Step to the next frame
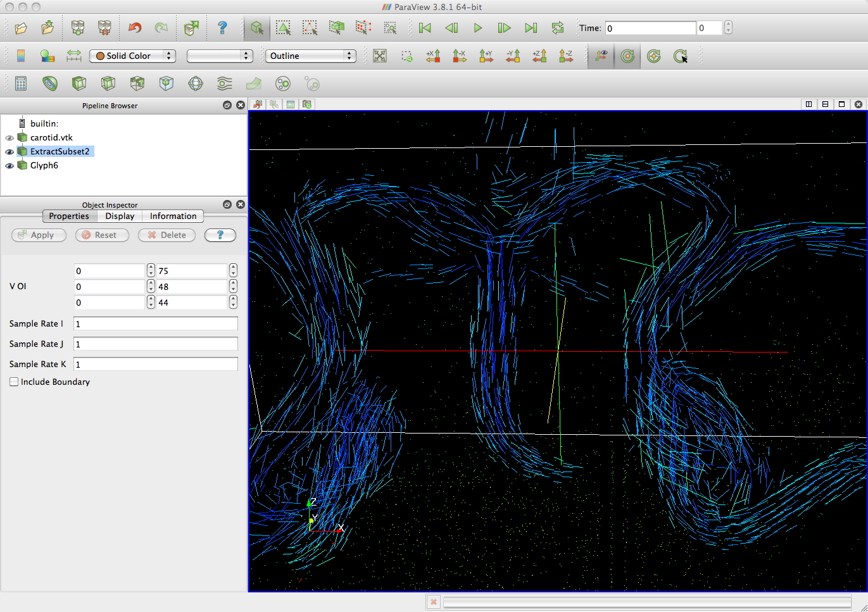This screenshot has width=868, height=612. 505,28
